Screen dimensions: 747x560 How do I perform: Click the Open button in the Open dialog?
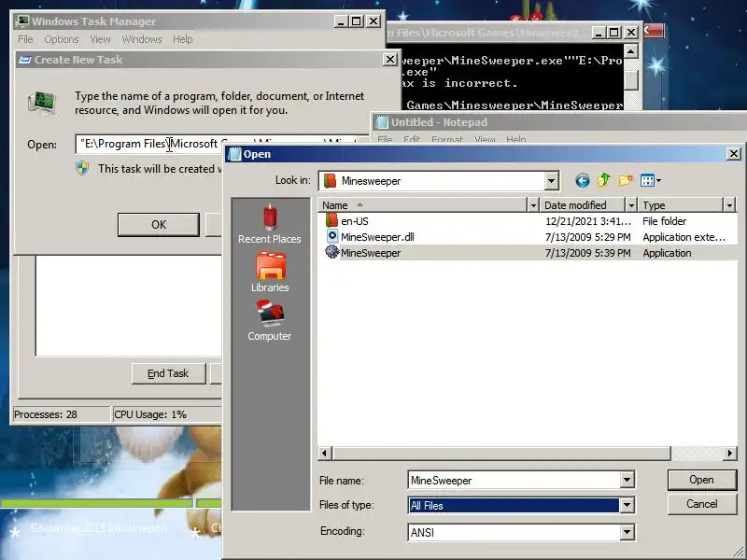702,480
